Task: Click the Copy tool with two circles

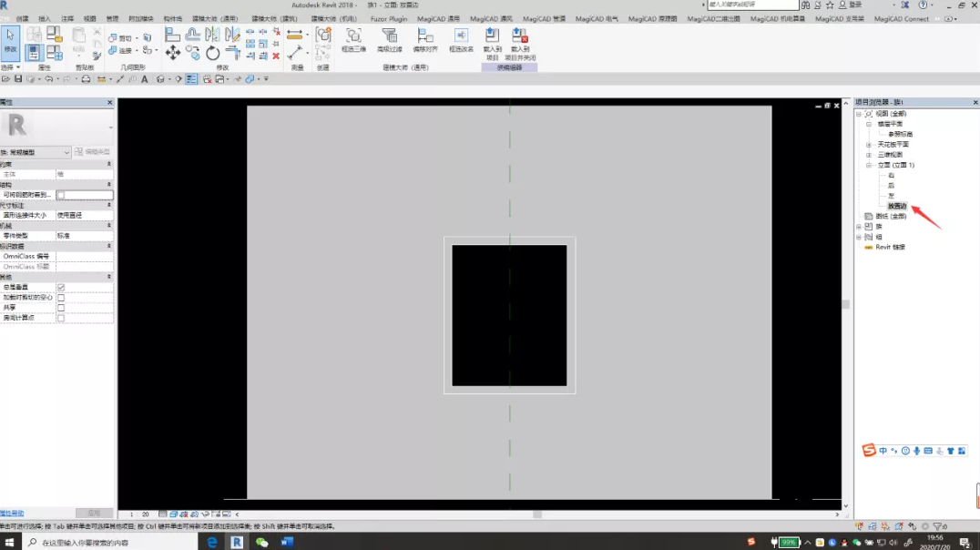Action: pos(193,54)
